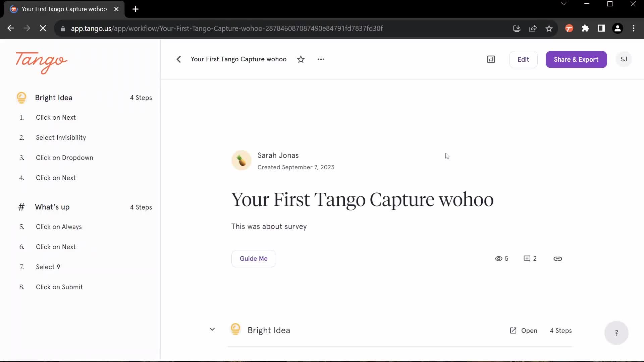Image resolution: width=644 pixels, height=362 pixels.
Task: Click the address bar URL
Action: pyautogui.click(x=227, y=28)
